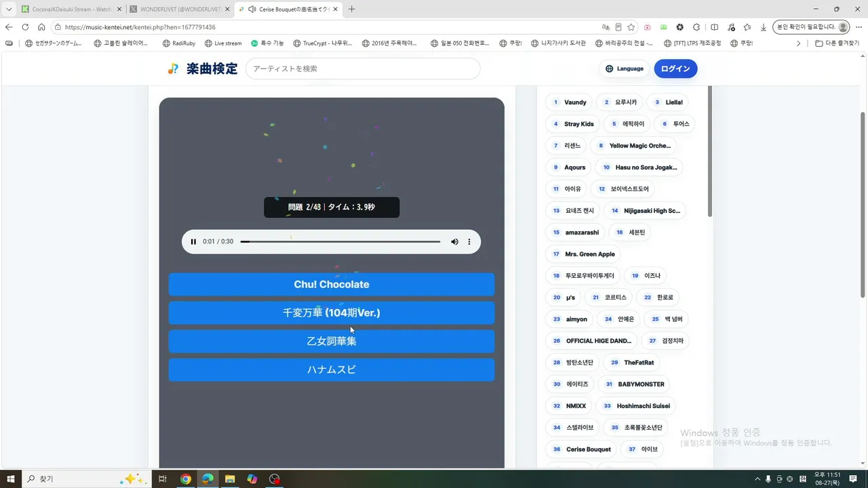Switch to CoconaJKDaisuki Stream tab
The width and height of the screenshot is (868, 488).
point(71,9)
